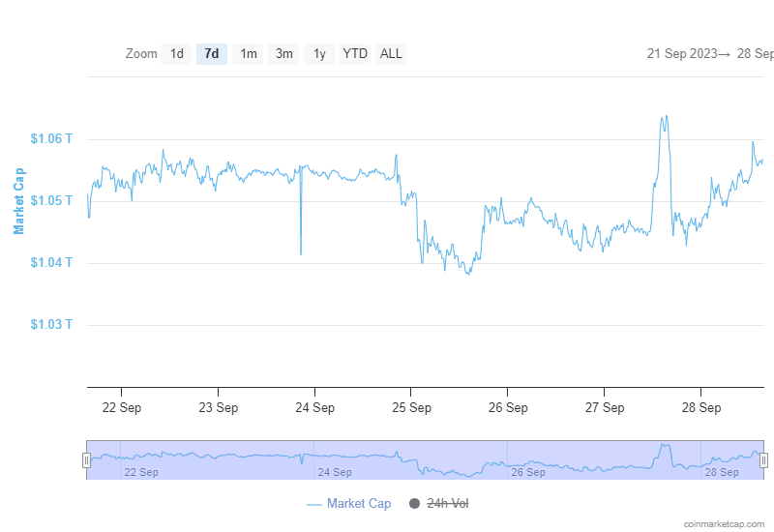Click the sharp dip before 24 Sep
The image size is (774, 532).
(x=300, y=253)
